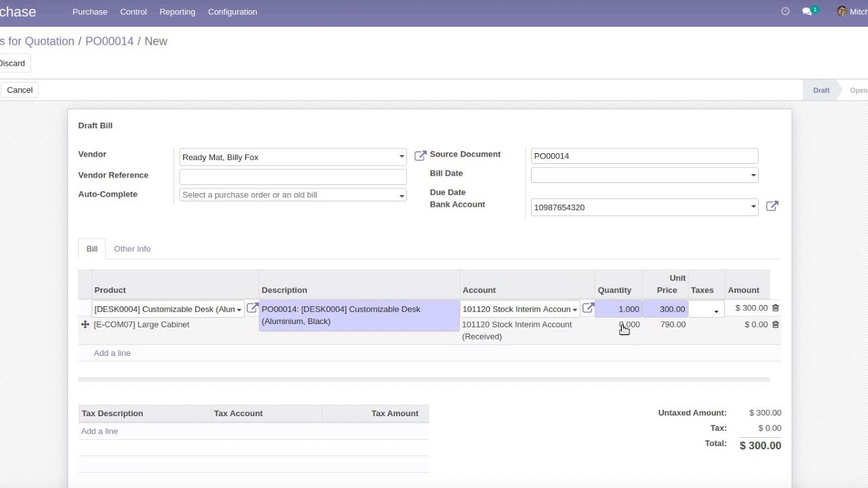Image resolution: width=868 pixels, height=488 pixels.
Task: Delete the Large Cabinet bill line
Action: coord(776,325)
